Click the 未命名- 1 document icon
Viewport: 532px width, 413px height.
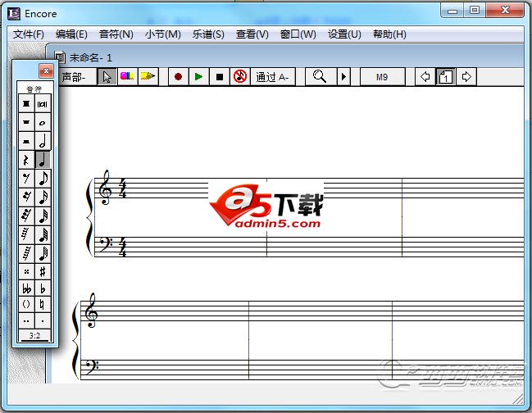click(60, 57)
